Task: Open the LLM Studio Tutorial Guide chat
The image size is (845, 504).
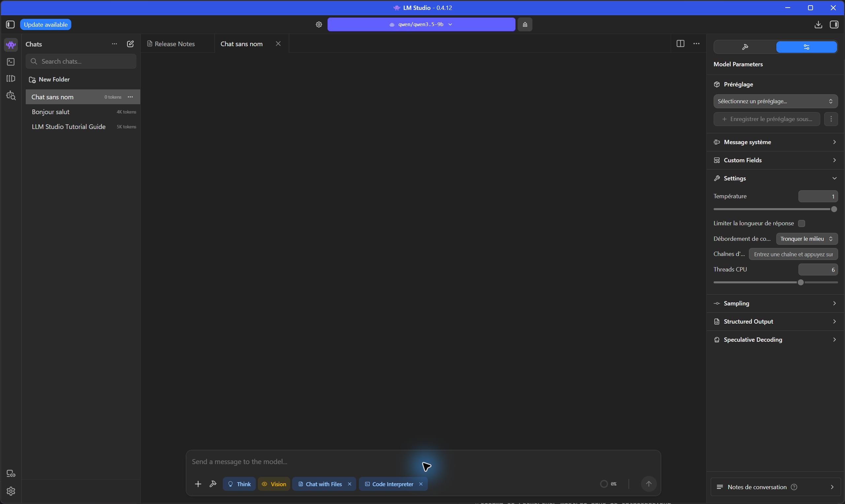Action: tap(83, 127)
